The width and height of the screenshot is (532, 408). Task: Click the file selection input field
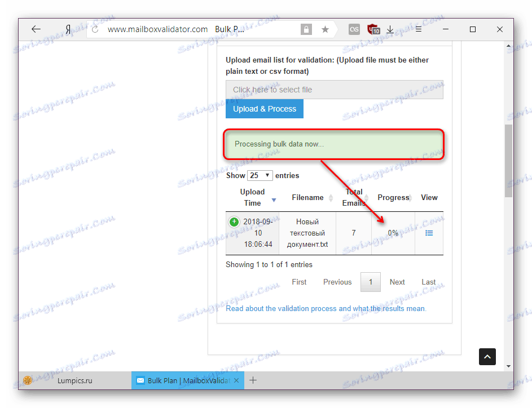click(334, 89)
